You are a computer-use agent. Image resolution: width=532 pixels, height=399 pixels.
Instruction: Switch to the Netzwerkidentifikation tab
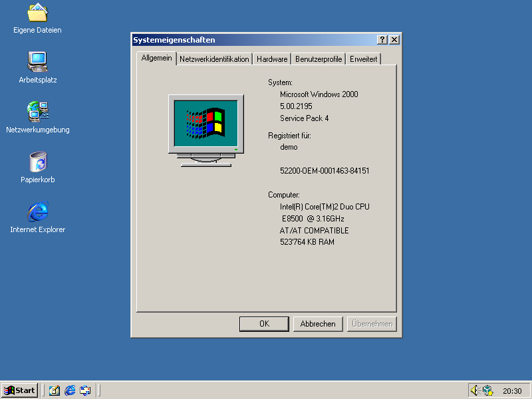[214, 59]
